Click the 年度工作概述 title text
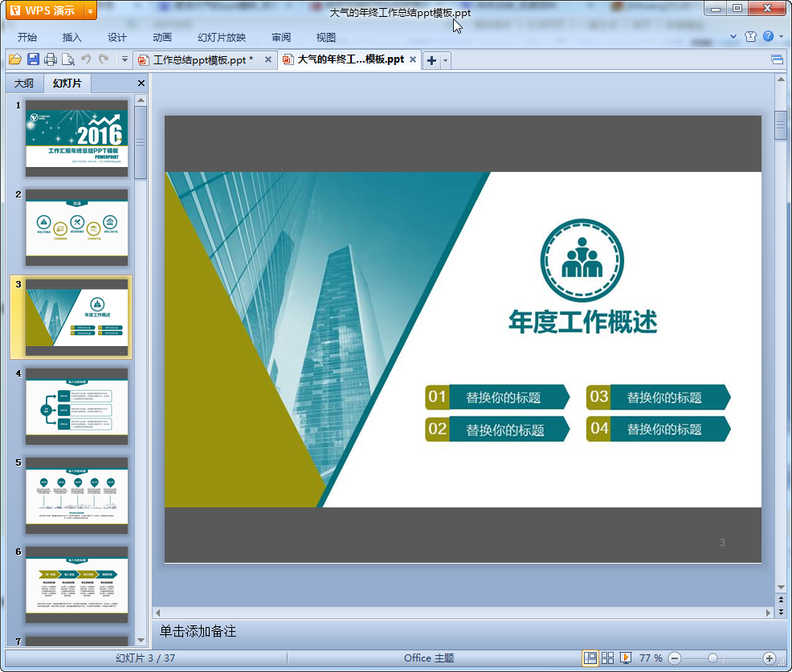This screenshot has width=792, height=672. (582, 322)
